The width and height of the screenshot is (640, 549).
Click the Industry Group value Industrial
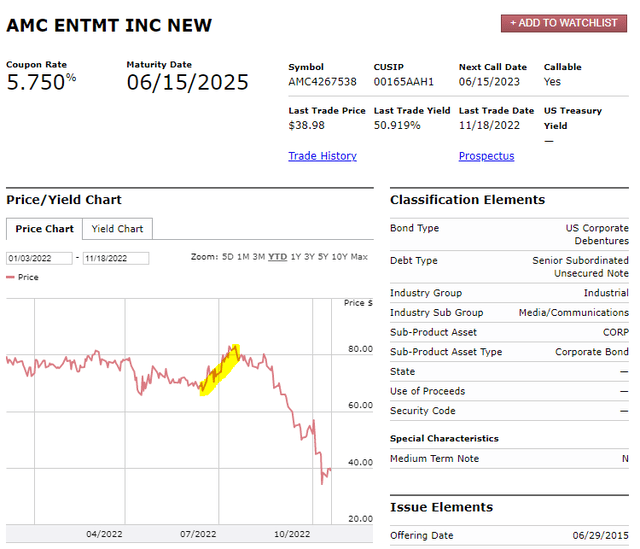point(606,293)
